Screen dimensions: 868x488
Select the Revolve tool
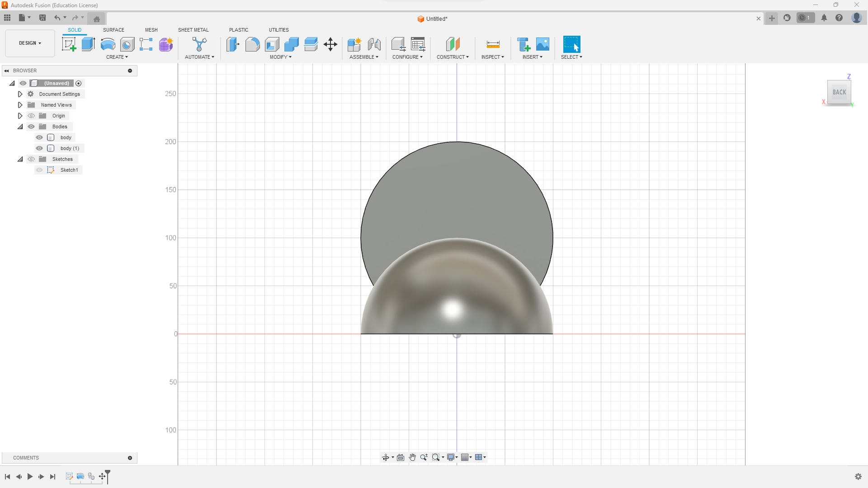click(x=108, y=44)
